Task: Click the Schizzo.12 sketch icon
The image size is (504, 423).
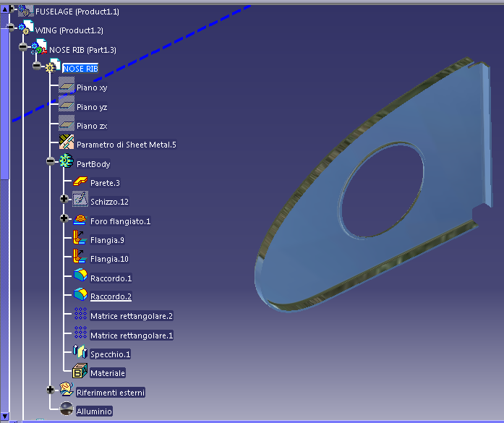Action: point(80,199)
